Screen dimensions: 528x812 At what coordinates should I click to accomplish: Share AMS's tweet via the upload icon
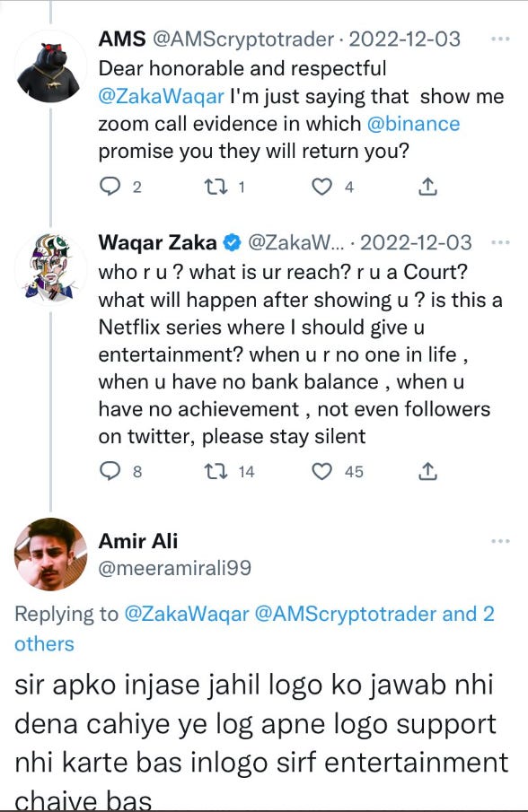tap(428, 184)
